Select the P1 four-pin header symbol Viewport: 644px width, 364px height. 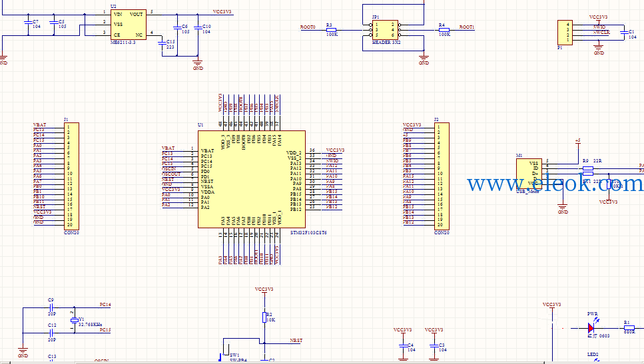click(x=565, y=33)
